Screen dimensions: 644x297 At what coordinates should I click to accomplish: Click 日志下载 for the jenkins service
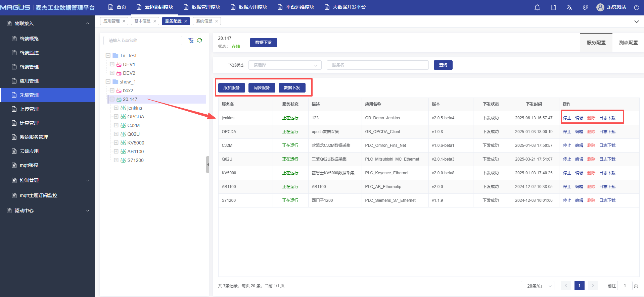(x=607, y=118)
